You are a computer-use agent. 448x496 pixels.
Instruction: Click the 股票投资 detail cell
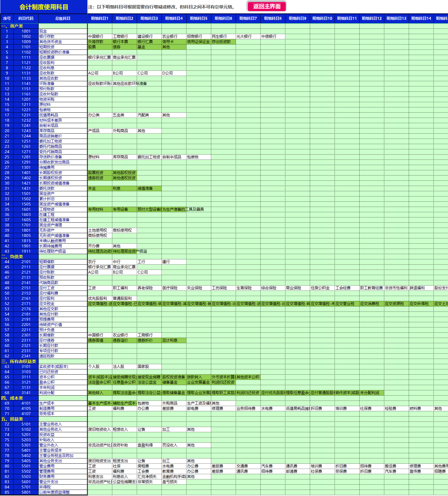point(100,173)
